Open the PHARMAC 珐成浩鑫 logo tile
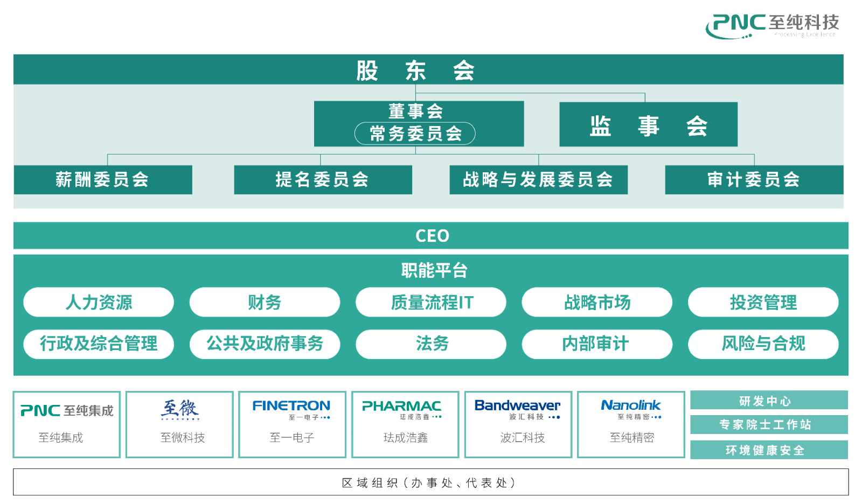Screen dimensions: 862x504 [x=402, y=409]
